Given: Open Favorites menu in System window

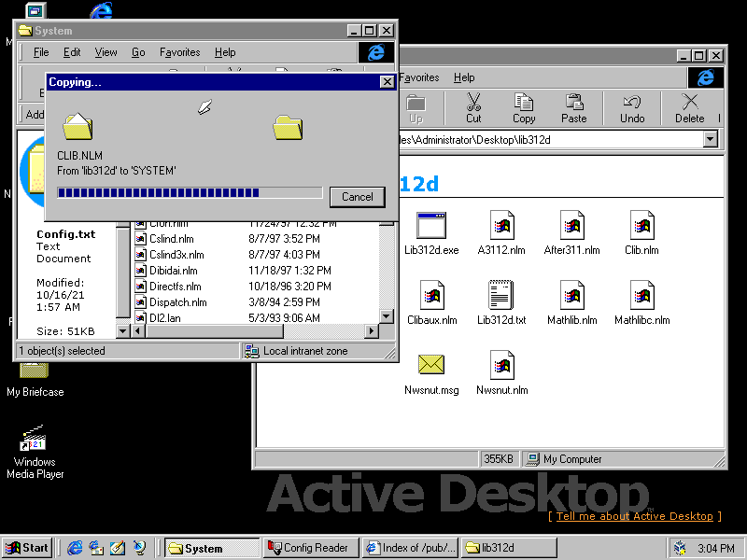Looking at the screenshot, I should click(x=179, y=52).
